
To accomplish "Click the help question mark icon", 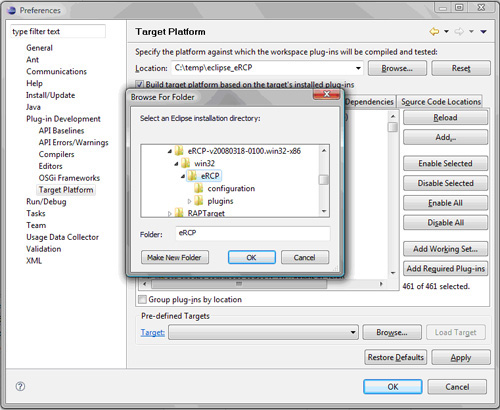I will click(20, 386).
